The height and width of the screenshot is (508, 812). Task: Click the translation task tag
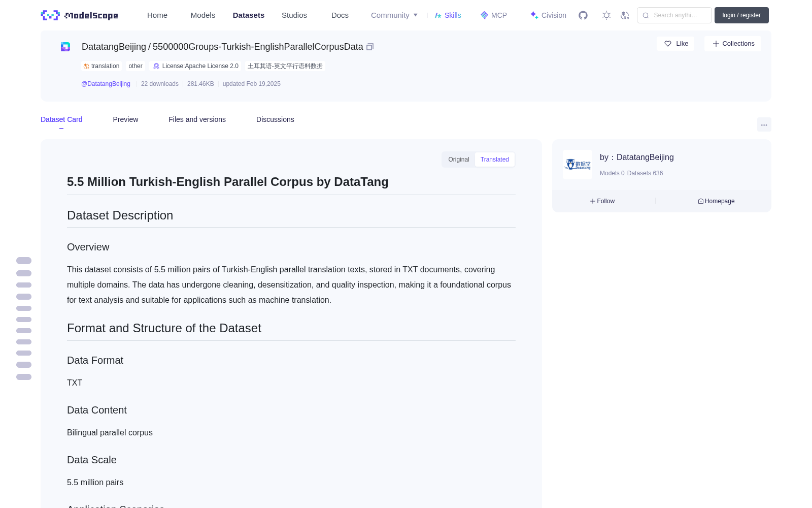[x=101, y=66]
